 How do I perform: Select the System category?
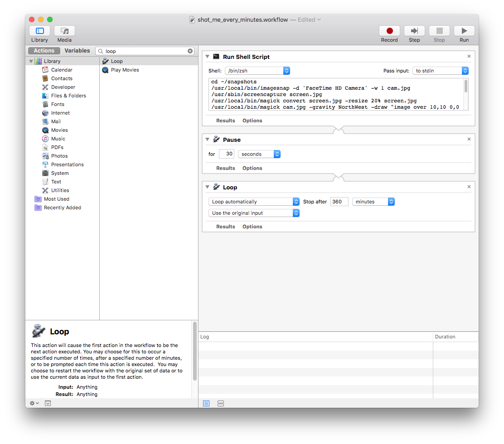60,173
